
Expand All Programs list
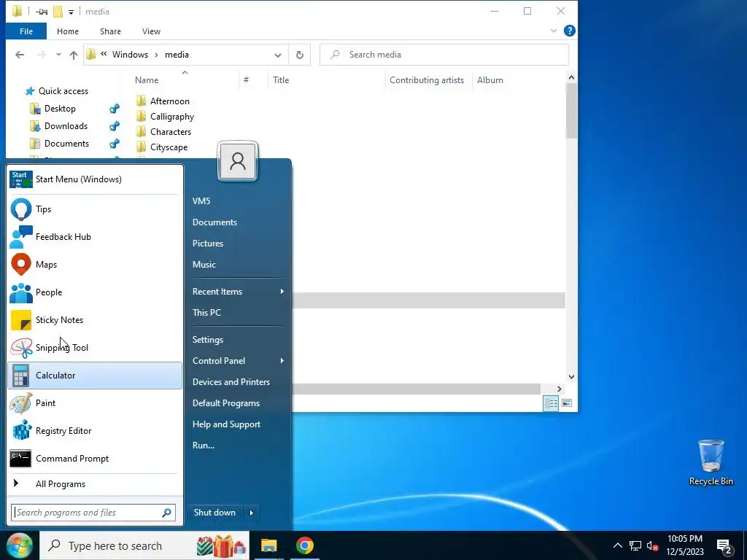tap(95, 484)
